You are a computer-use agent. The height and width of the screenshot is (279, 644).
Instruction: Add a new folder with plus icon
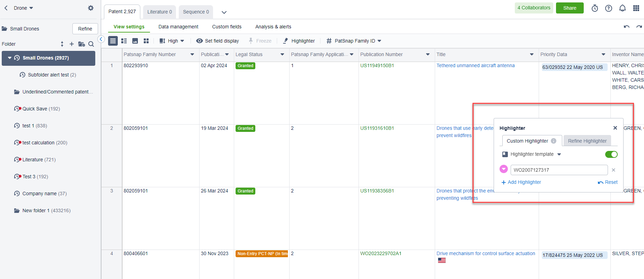point(72,44)
